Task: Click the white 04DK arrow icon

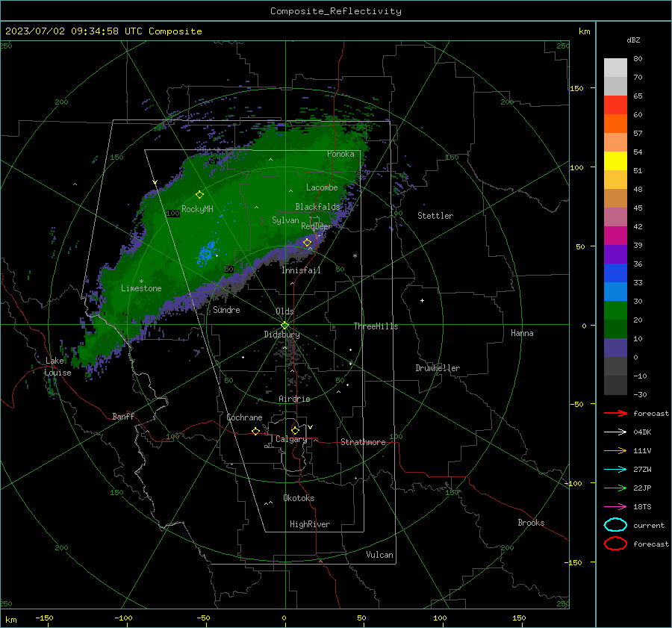Action: click(x=615, y=432)
